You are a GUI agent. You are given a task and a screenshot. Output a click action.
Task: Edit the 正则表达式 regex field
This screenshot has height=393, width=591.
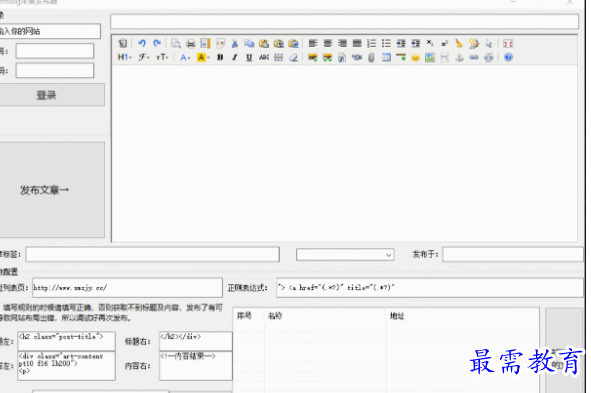[430, 288]
